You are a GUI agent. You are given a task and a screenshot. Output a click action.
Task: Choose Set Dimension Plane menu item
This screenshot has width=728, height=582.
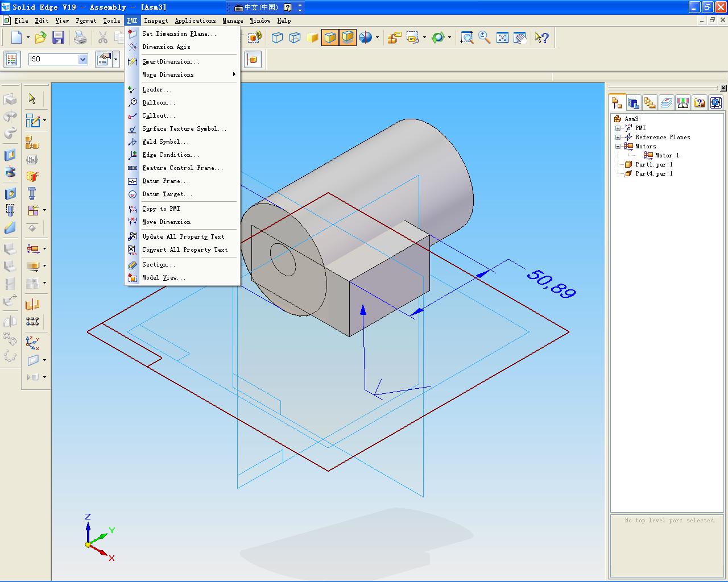pyautogui.click(x=183, y=34)
